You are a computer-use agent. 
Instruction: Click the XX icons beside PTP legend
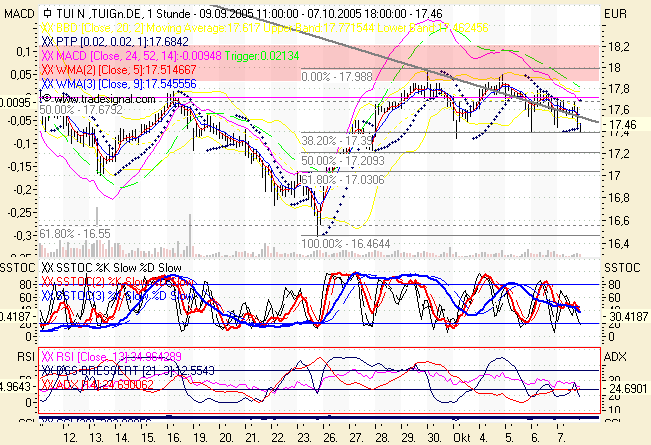pyautogui.click(x=48, y=42)
